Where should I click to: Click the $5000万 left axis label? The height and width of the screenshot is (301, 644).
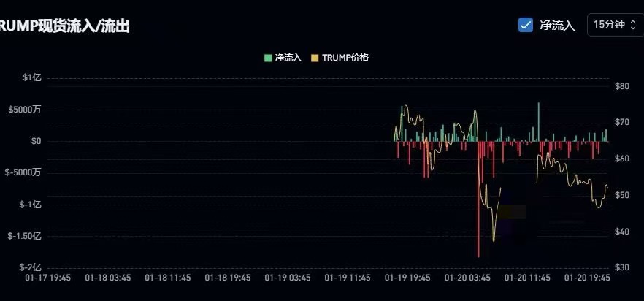[x=23, y=110]
